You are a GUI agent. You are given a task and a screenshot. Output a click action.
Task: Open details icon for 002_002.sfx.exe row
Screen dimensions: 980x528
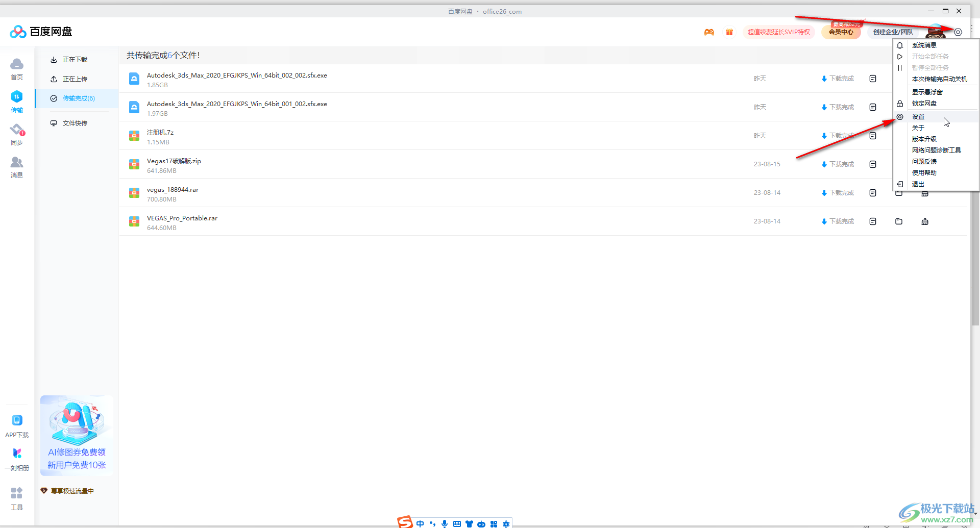tap(873, 79)
